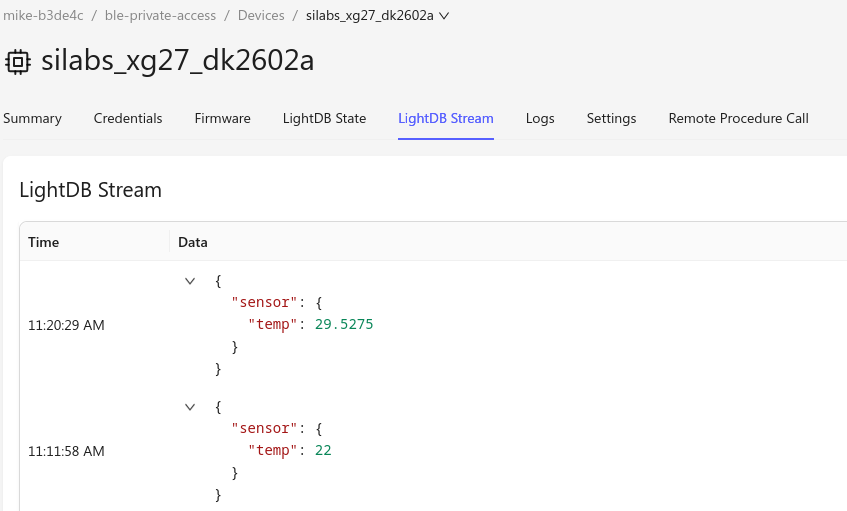Switch to the Summary tab
The width and height of the screenshot is (847, 511).
pos(32,118)
